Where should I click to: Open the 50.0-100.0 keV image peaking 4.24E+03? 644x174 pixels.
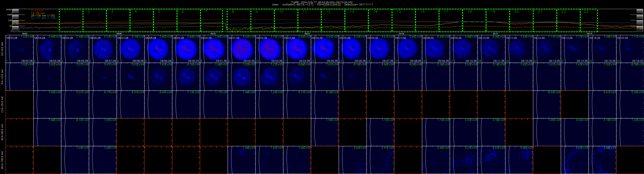pos(464,160)
